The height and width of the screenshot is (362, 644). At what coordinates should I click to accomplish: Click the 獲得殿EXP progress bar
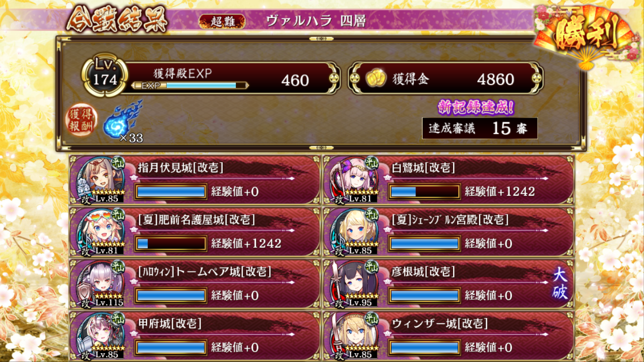coord(191,85)
